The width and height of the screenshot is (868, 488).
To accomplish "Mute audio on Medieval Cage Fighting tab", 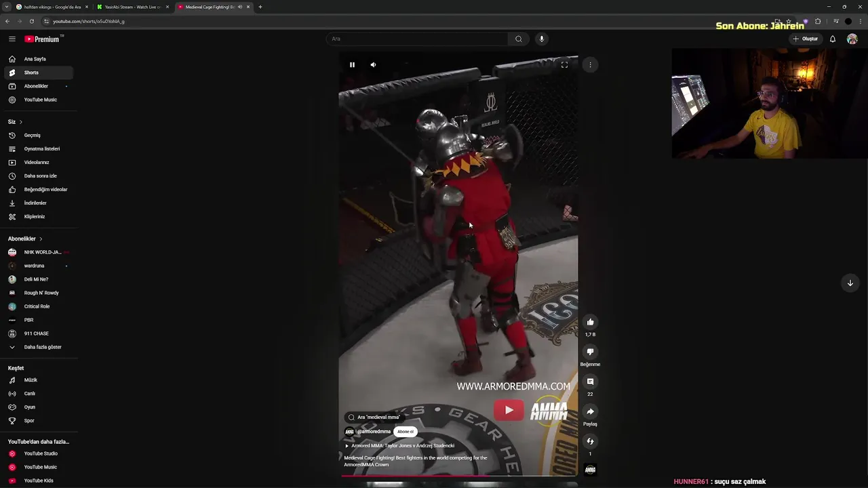I will [x=239, y=7].
